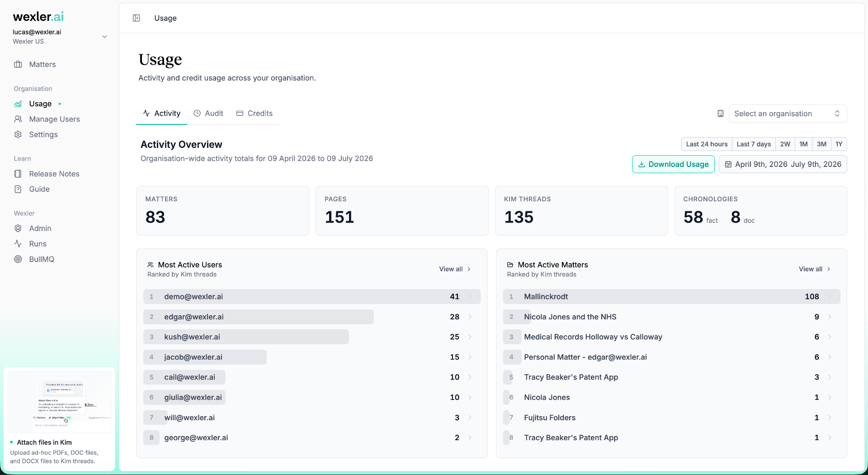This screenshot has width=868, height=475.
Task: Switch to the Audit tab
Action: pos(208,113)
